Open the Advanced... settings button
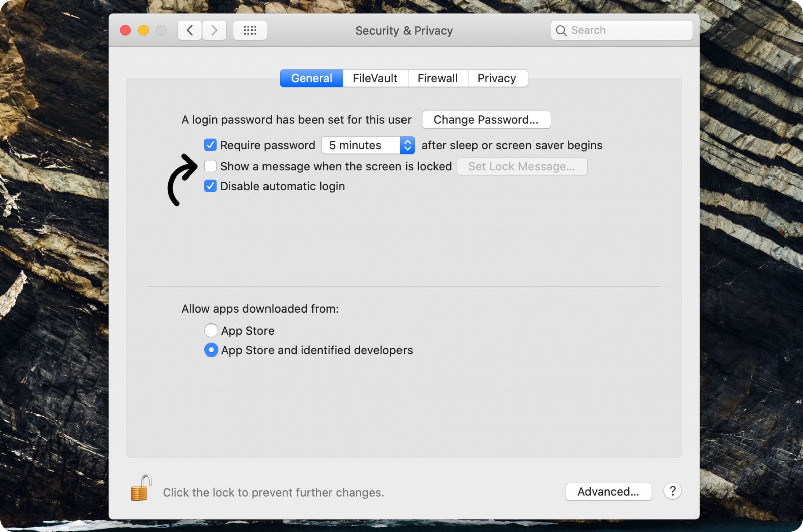Screen dimensions: 803x532 tap(608, 492)
